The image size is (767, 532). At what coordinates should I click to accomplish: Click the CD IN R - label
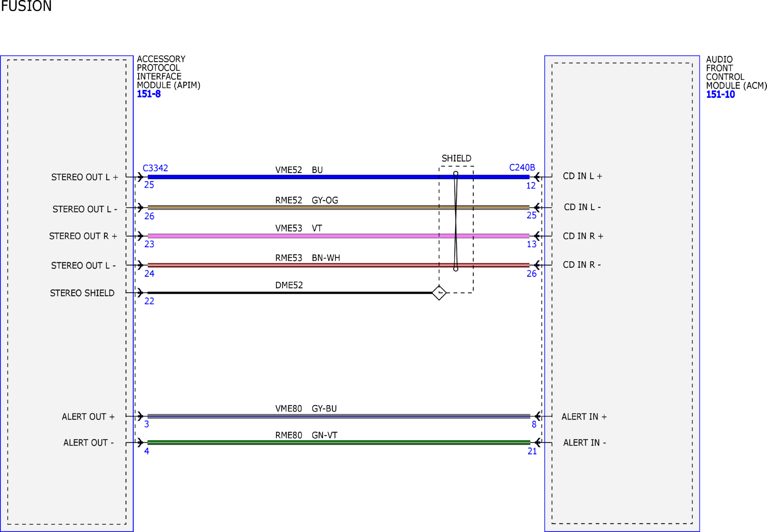pos(582,265)
